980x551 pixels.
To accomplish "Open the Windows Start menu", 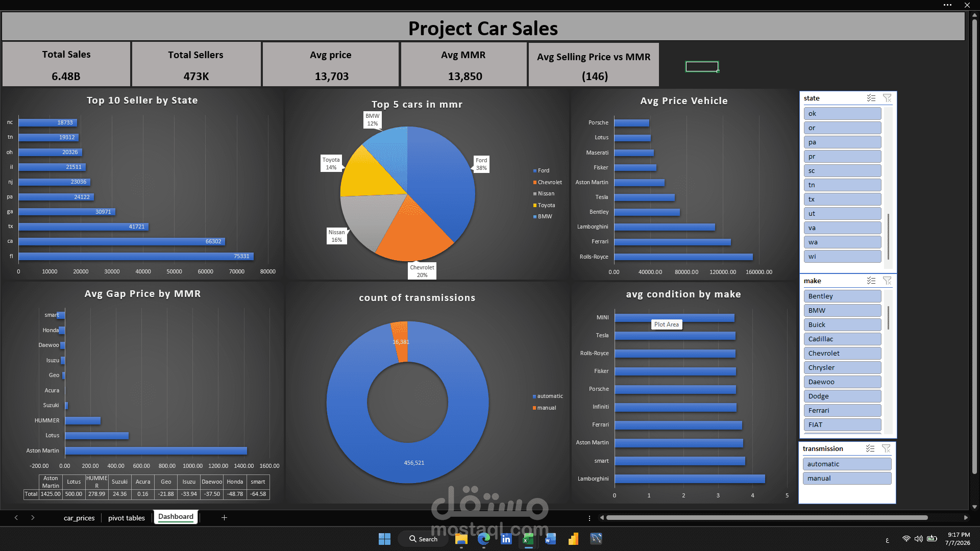I will (x=384, y=539).
